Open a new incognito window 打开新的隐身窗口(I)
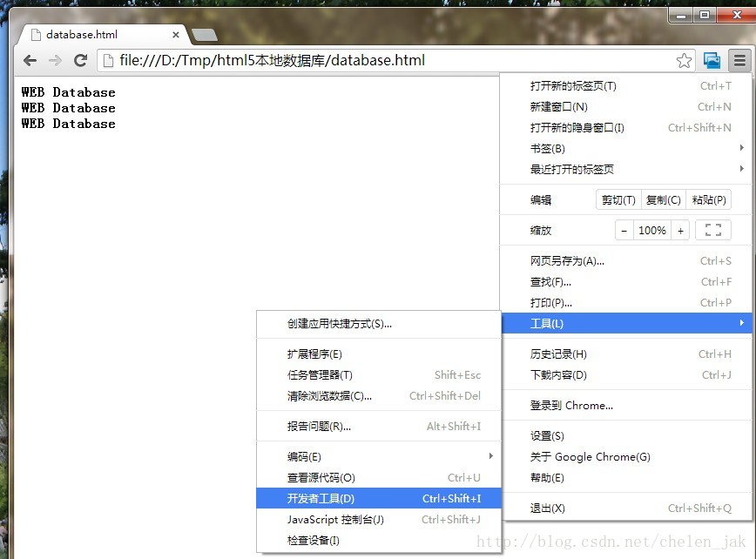The height and width of the screenshot is (559, 756). (626, 128)
